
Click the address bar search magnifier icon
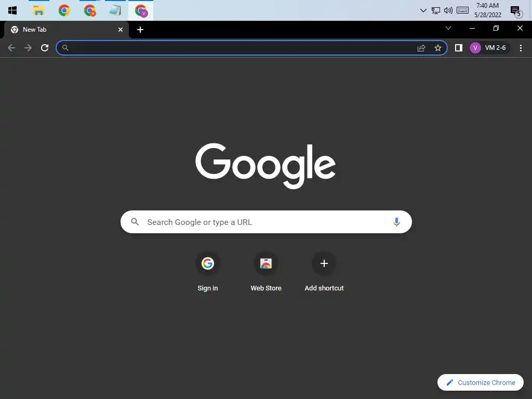(x=65, y=48)
